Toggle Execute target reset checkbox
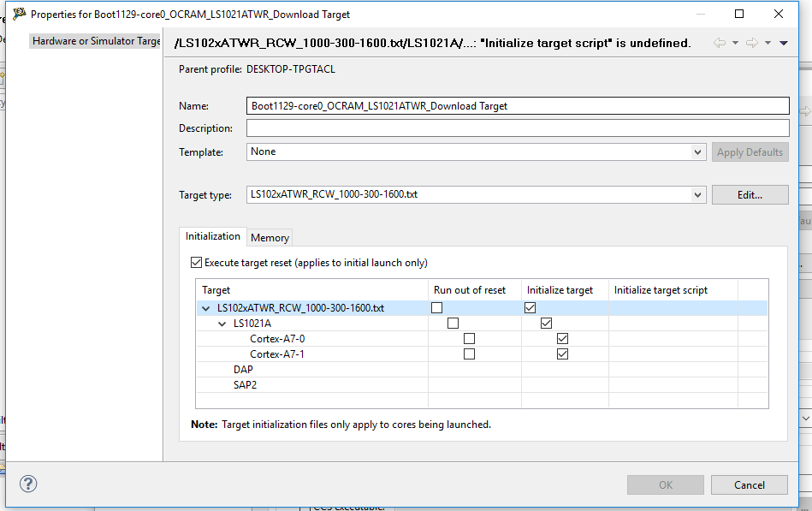 [196, 263]
